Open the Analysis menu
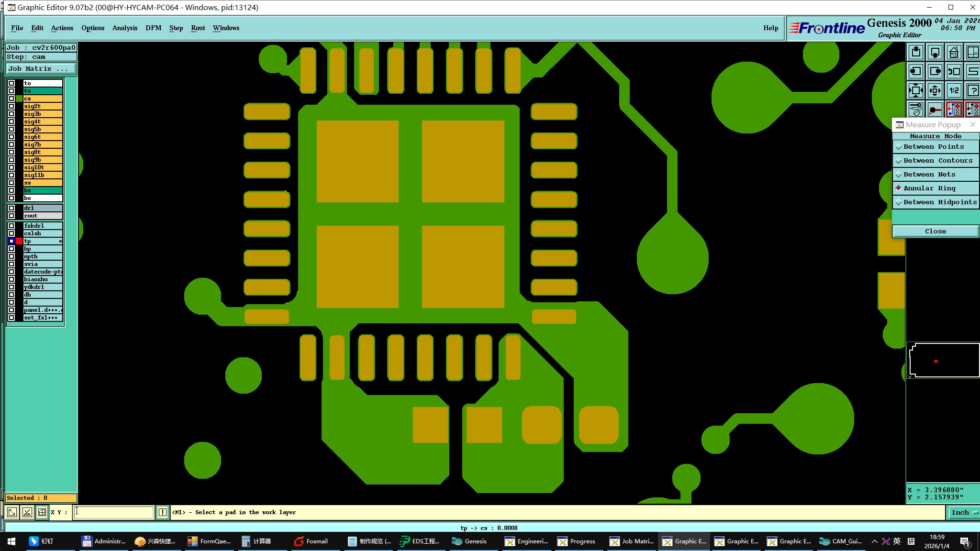 (124, 28)
